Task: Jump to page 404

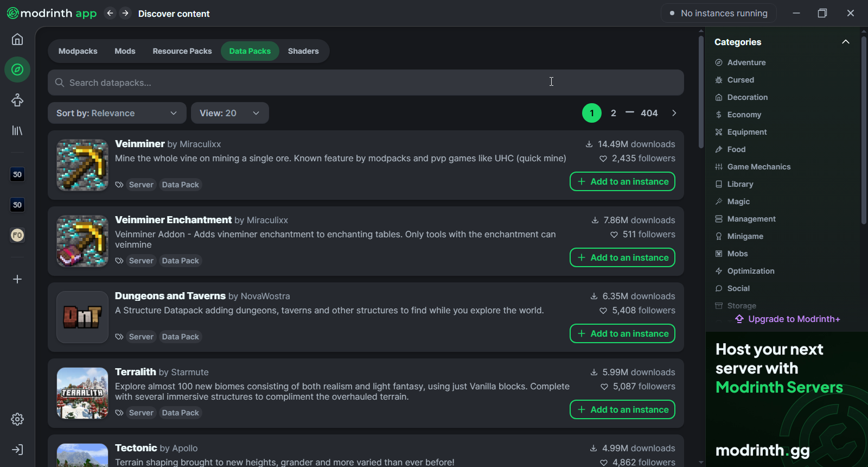Action: tap(649, 113)
